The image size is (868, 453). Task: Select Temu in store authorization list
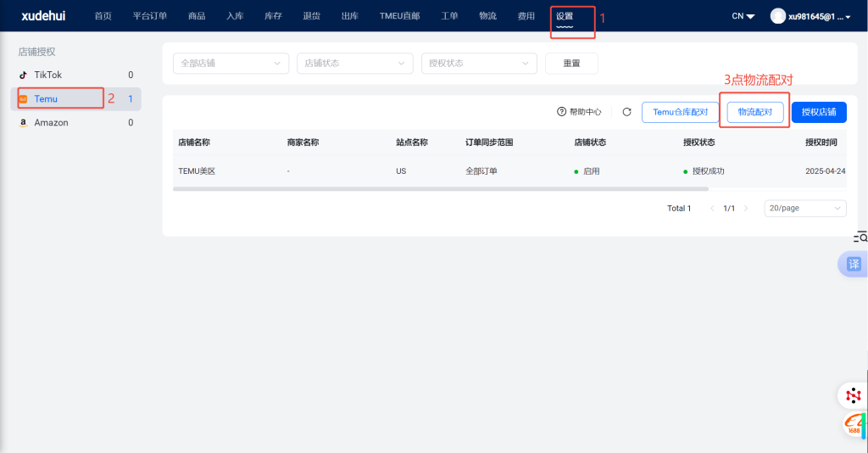click(46, 98)
